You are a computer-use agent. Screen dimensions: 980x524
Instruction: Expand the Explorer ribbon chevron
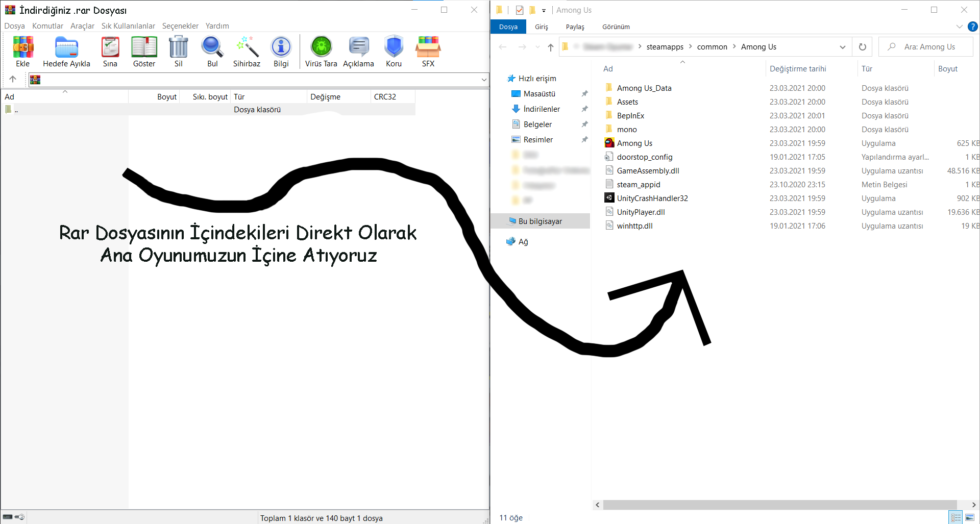coord(960,27)
